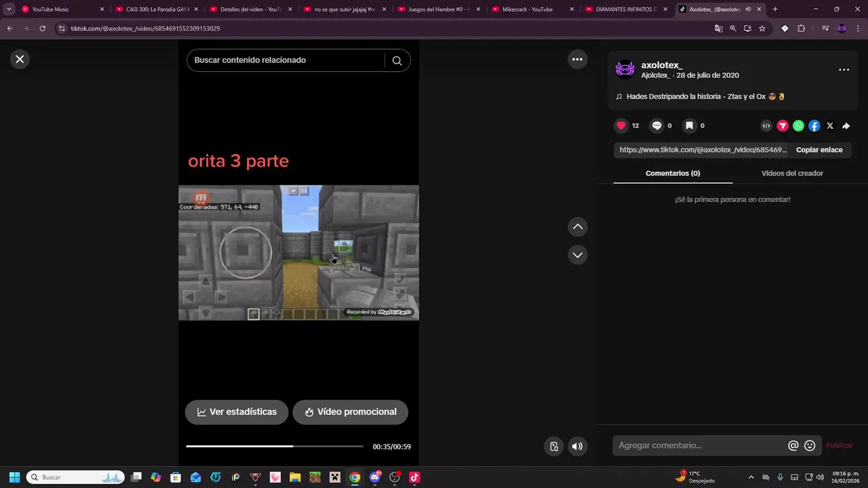
Task: Open the Chrome extensions puzzle icon
Action: pos(801,28)
